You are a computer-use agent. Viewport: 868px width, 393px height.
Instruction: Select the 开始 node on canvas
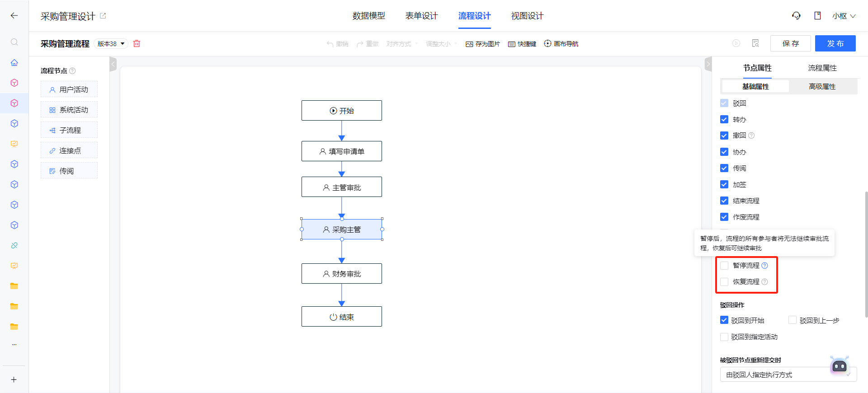pyautogui.click(x=342, y=111)
